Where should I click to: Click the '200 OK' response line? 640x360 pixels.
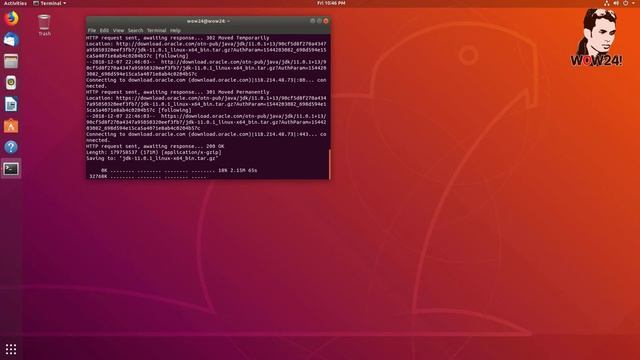click(155, 146)
